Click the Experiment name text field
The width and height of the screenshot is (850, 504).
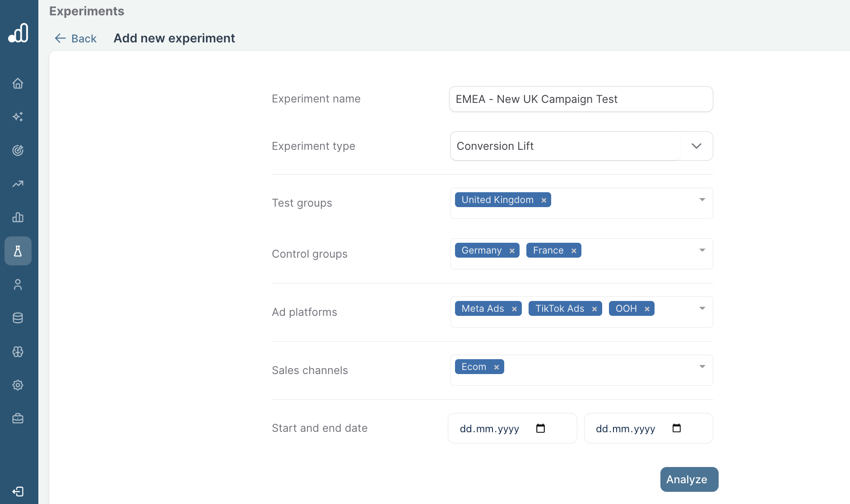tap(581, 99)
